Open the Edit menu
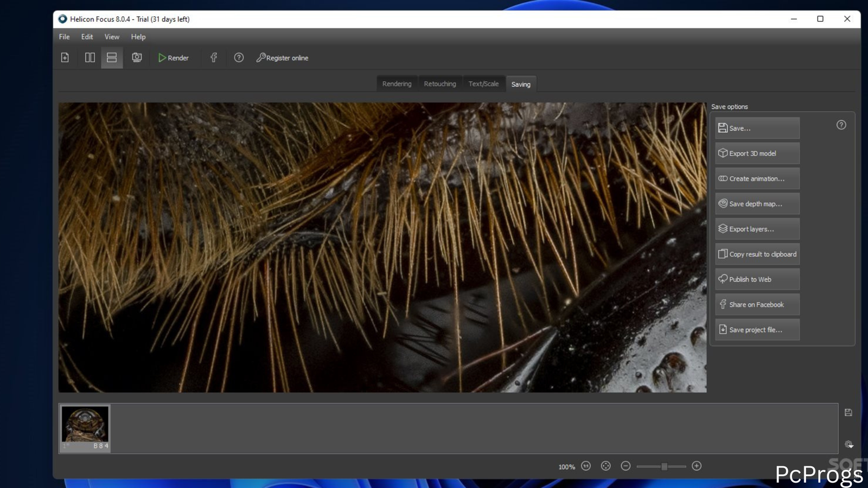This screenshot has height=488, width=868. pyautogui.click(x=87, y=37)
